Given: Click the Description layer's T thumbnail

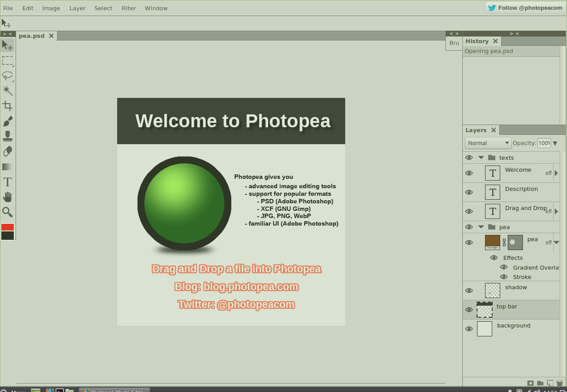Looking at the screenshot, I should click(x=493, y=192).
